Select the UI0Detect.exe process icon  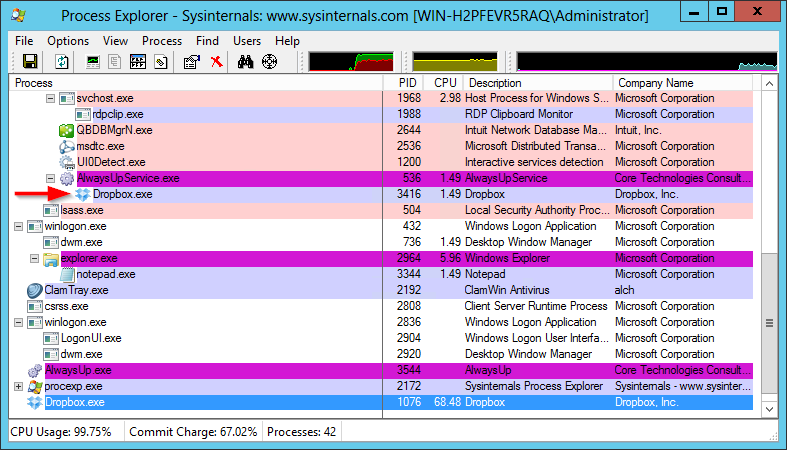click(66, 163)
